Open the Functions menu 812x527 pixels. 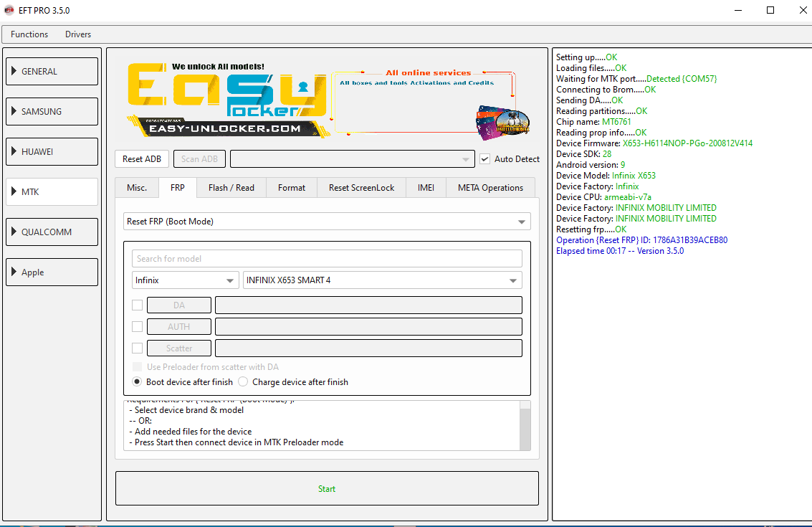tap(29, 34)
